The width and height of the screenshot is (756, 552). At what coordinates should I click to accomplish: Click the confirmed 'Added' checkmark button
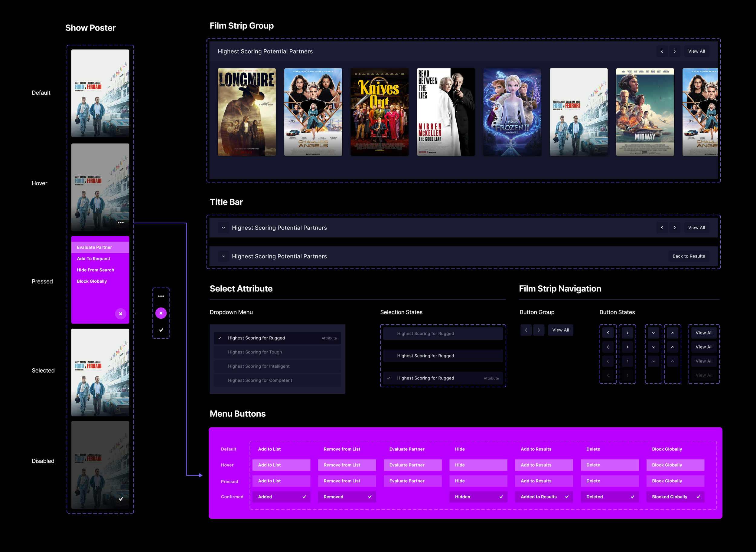281,497
